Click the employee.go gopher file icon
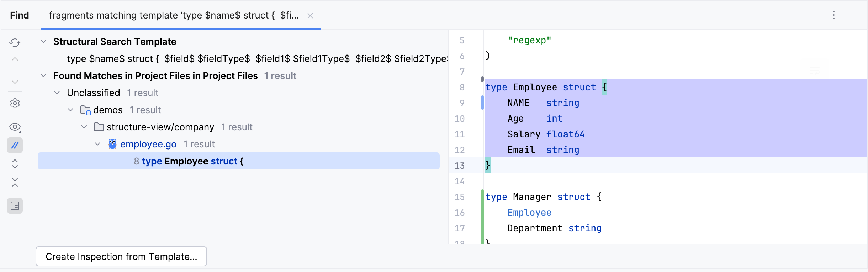 [x=112, y=144]
